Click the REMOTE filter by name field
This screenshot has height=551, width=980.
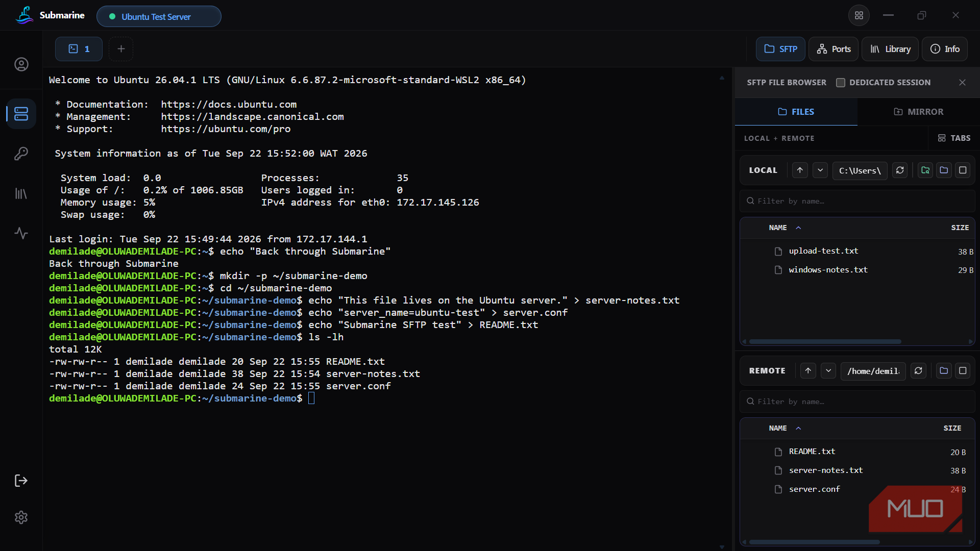857,402
